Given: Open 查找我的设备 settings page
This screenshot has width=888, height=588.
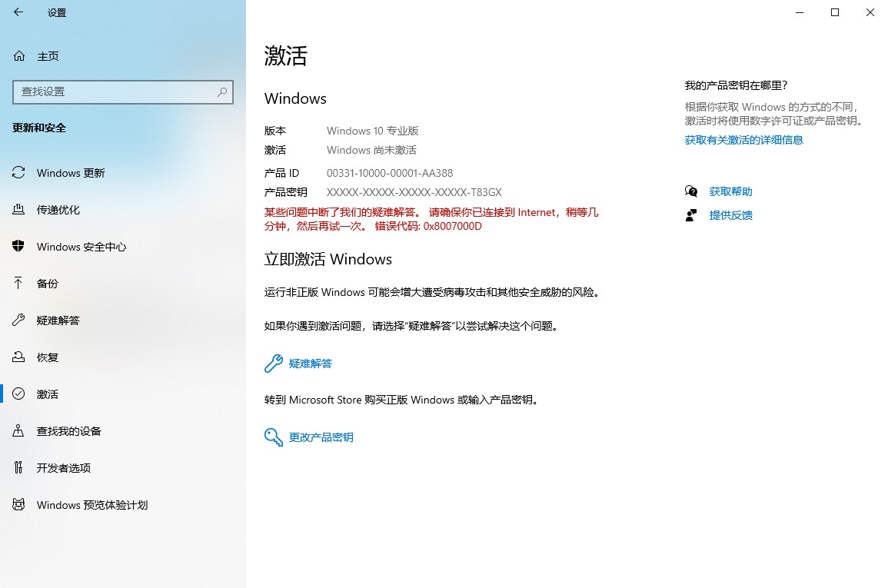Looking at the screenshot, I should pyautogui.click(x=69, y=431).
